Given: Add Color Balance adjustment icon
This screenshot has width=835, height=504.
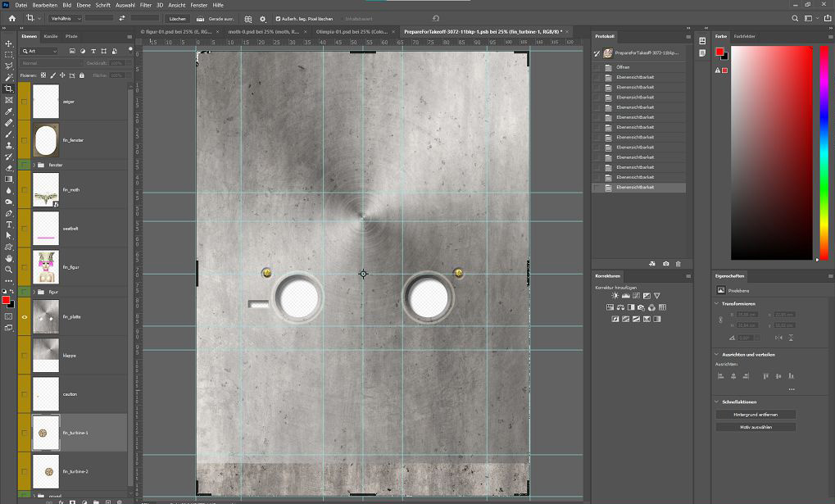Looking at the screenshot, I should (x=620, y=307).
